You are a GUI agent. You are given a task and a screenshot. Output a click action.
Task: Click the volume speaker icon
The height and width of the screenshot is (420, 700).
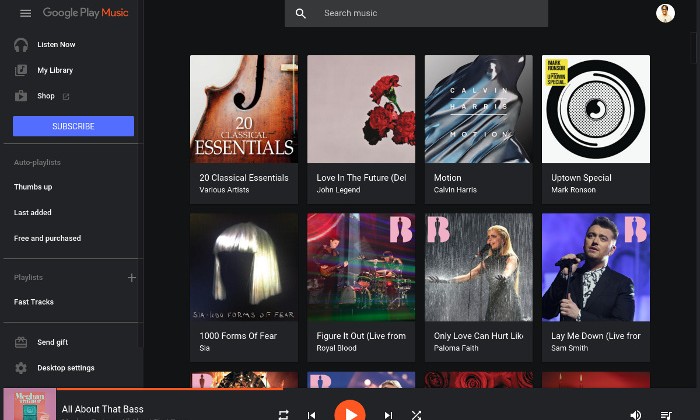636,415
